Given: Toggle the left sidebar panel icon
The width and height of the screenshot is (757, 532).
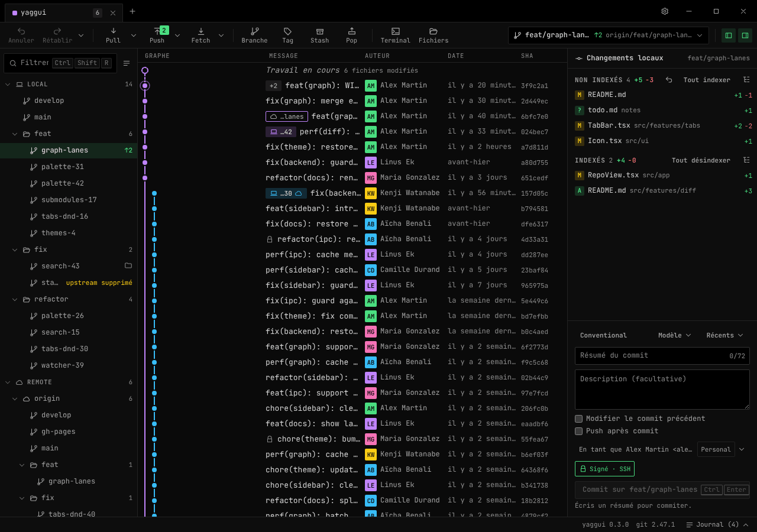Looking at the screenshot, I should [x=729, y=35].
